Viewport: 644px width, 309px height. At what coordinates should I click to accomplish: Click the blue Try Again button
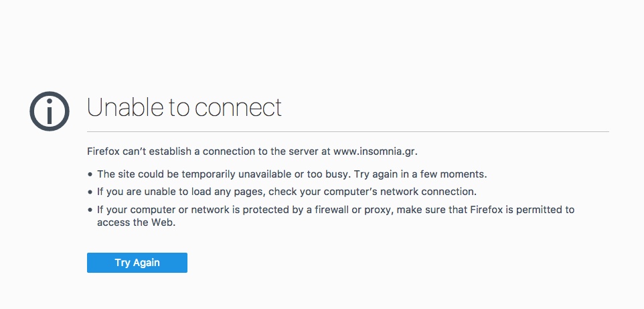[x=137, y=263]
